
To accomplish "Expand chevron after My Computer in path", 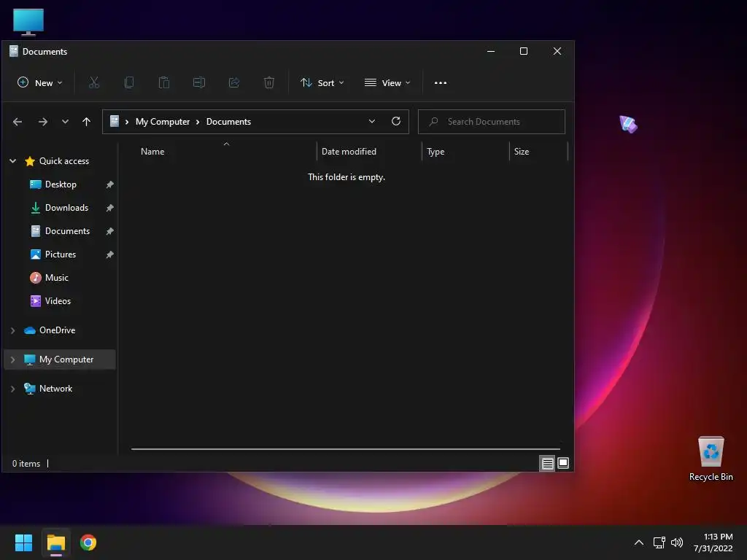I will tap(197, 122).
